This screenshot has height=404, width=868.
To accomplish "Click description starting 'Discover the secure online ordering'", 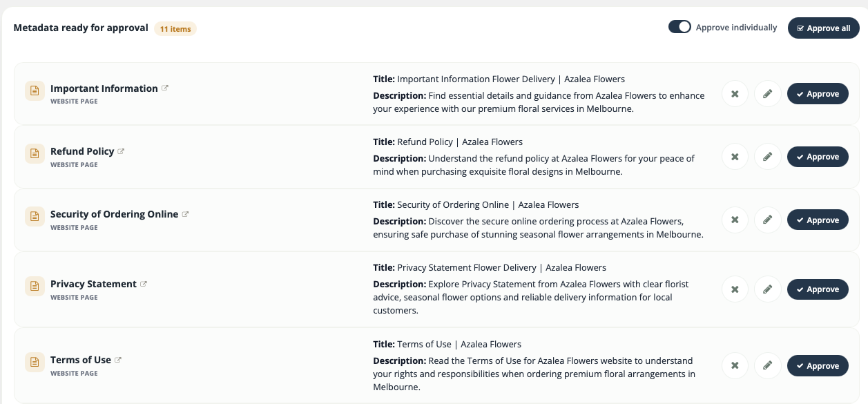I will coord(538,228).
